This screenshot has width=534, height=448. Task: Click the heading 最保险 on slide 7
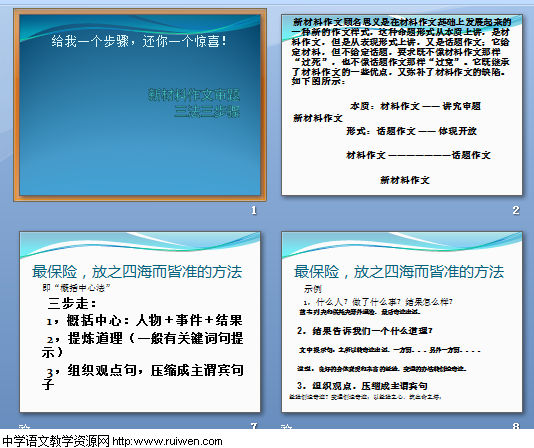click(x=54, y=272)
